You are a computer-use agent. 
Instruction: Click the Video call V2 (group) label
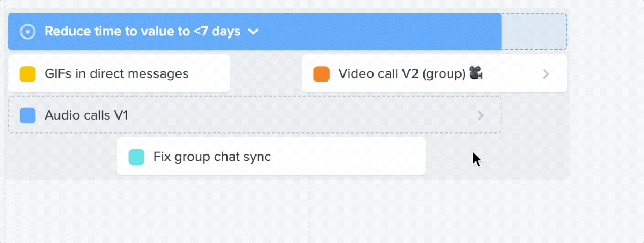[401, 73]
